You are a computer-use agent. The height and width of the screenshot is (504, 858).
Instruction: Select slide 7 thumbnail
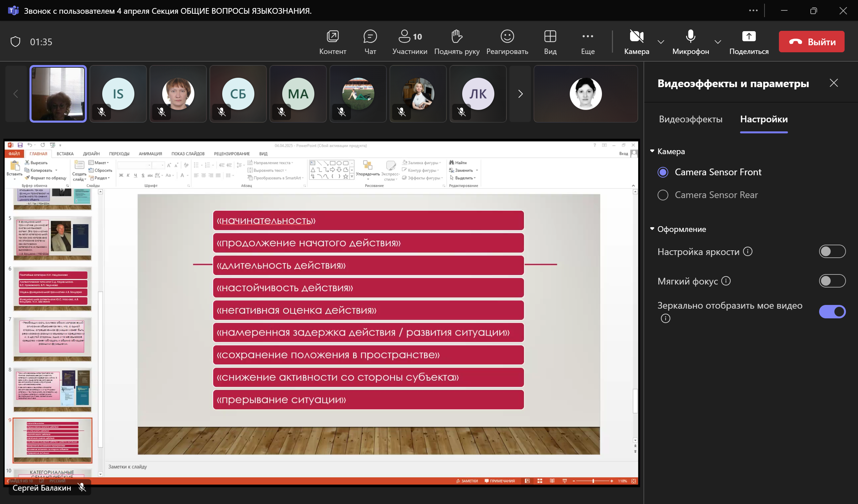click(52, 339)
